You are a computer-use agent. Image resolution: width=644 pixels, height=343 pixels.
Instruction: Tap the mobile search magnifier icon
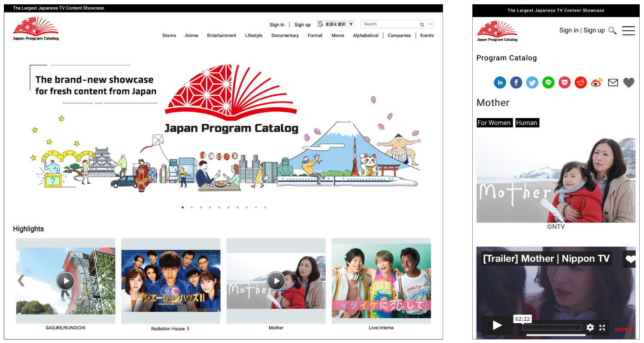click(x=613, y=30)
